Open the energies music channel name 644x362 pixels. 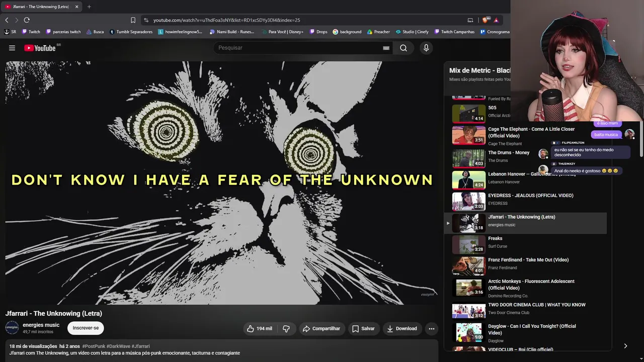click(41, 325)
